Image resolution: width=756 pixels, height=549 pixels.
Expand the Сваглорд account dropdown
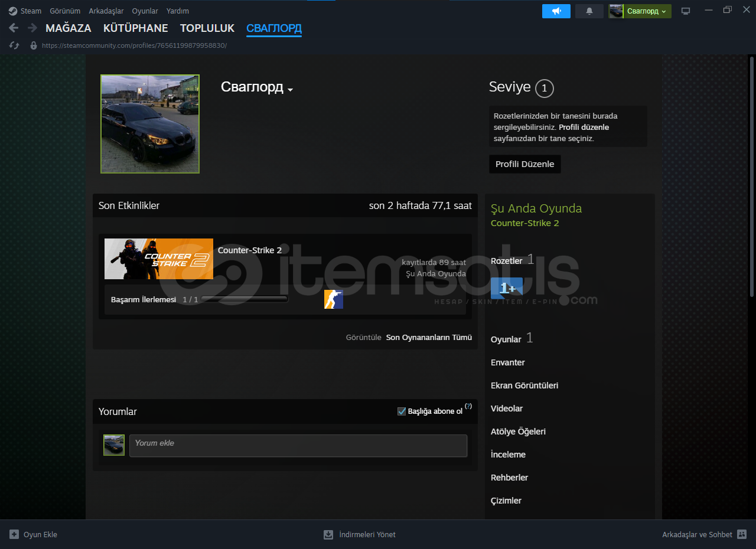tap(647, 11)
